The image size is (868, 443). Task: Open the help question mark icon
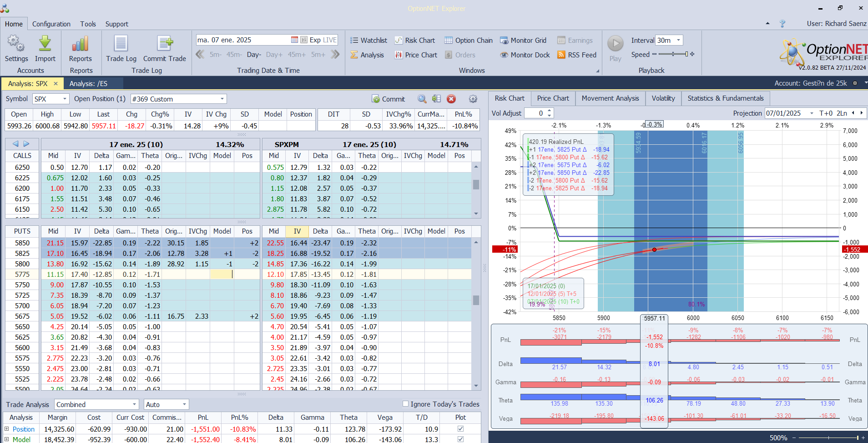782,24
